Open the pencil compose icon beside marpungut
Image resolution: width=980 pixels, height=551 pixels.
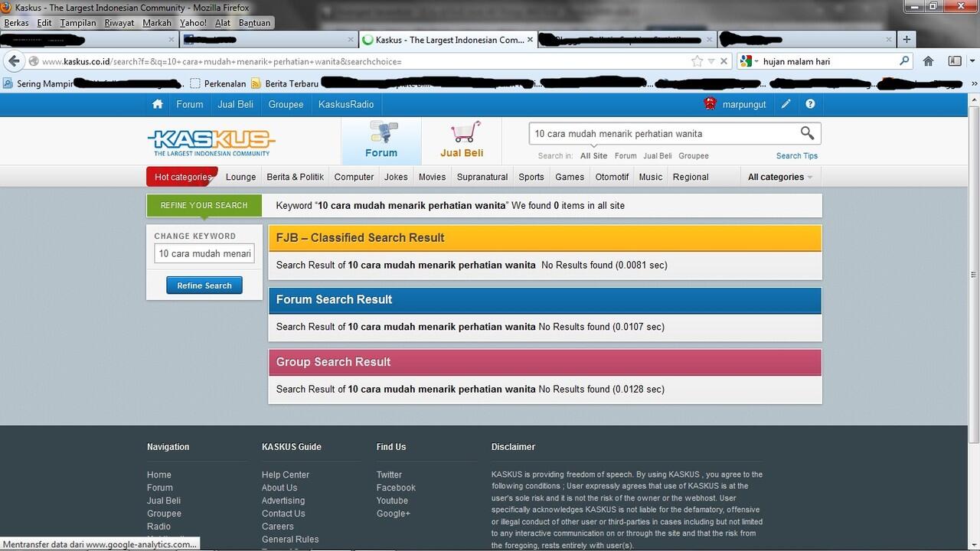tap(786, 104)
